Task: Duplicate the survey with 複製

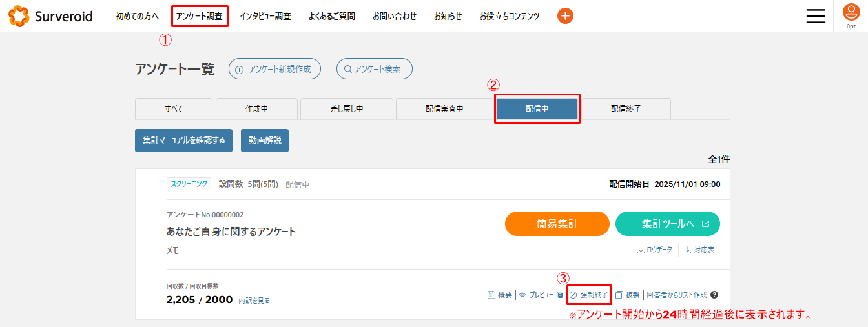Action: 627,295
